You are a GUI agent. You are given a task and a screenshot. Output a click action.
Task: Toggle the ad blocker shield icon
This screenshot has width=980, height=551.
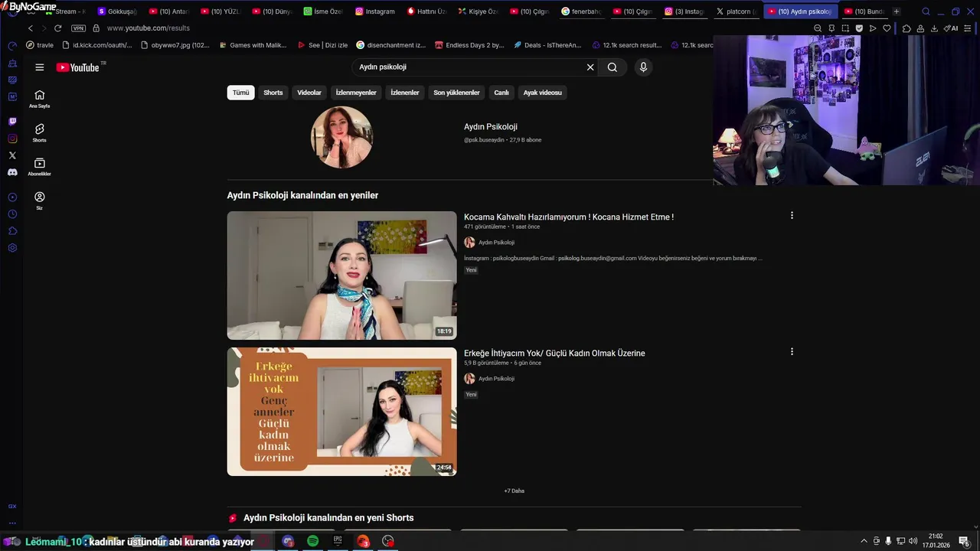coord(859,28)
